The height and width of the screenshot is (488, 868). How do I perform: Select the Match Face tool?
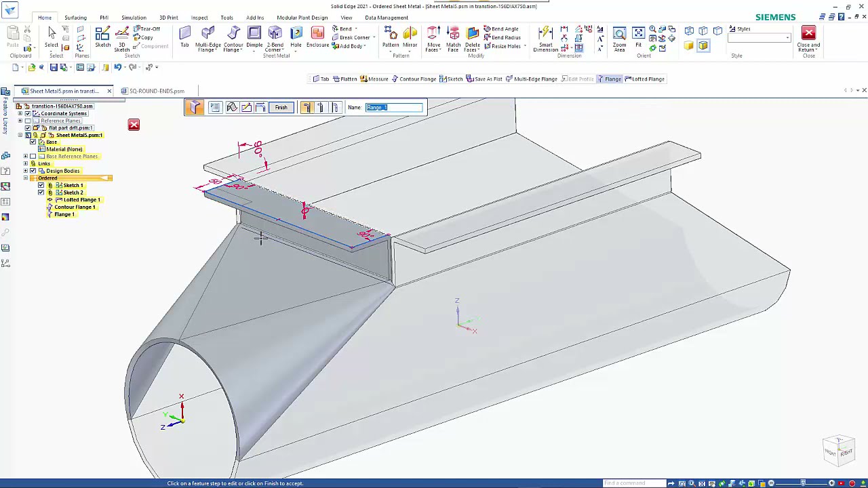(453, 39)
